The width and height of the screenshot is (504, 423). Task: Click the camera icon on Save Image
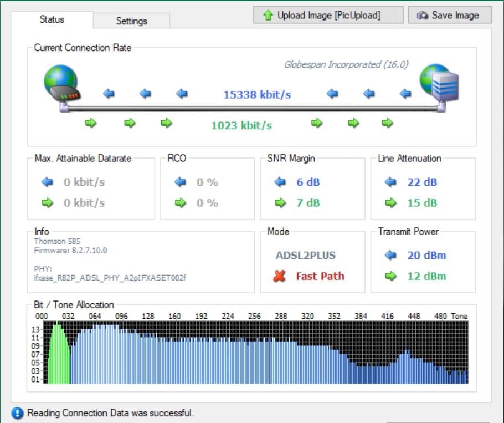[x=423, y=15]
